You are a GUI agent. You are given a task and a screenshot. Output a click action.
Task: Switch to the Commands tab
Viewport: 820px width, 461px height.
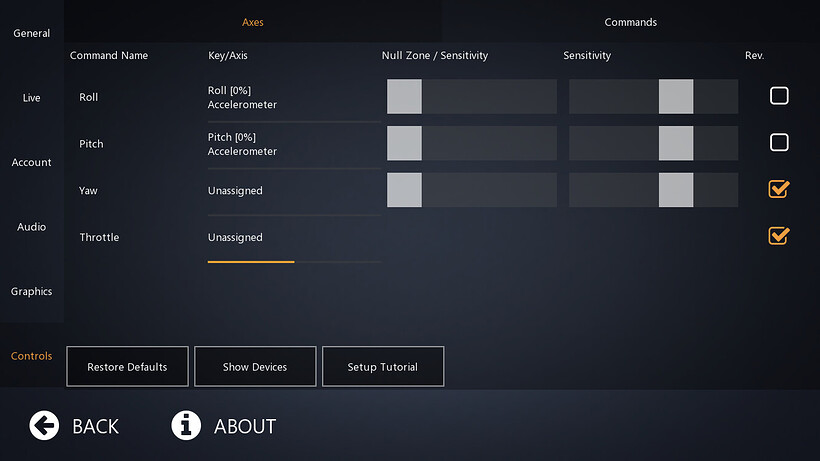click(630, 22)
